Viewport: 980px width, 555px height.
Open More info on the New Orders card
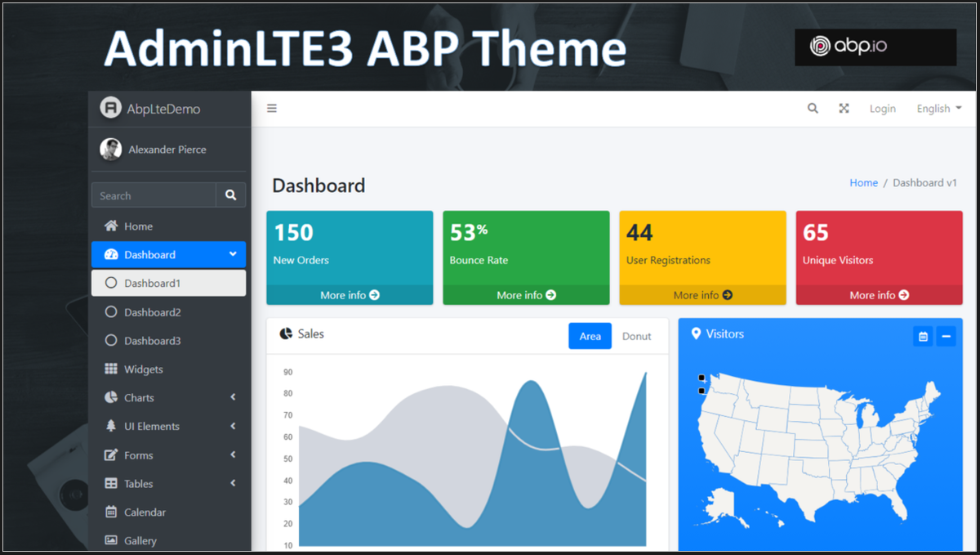(350, 295)
